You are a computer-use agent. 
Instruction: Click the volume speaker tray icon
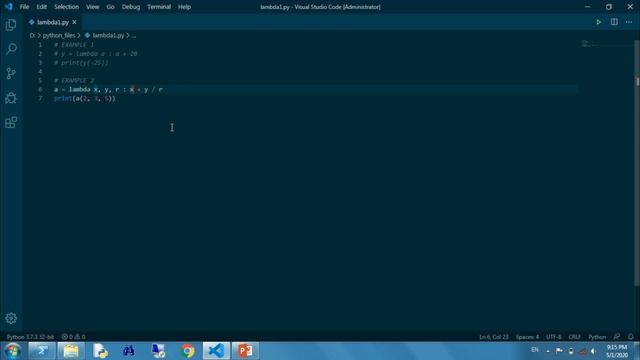(593, 351)
